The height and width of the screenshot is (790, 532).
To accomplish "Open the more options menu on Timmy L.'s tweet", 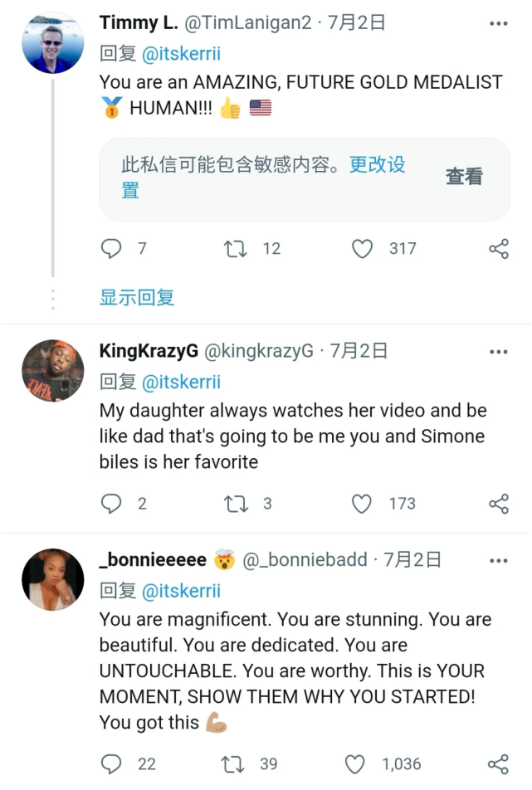I will (498, 22).
